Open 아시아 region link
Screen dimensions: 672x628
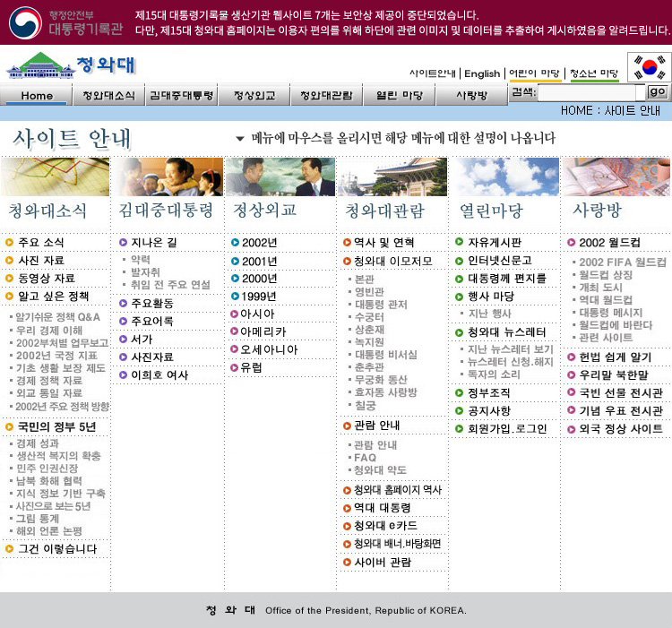[x=257, y=314]
